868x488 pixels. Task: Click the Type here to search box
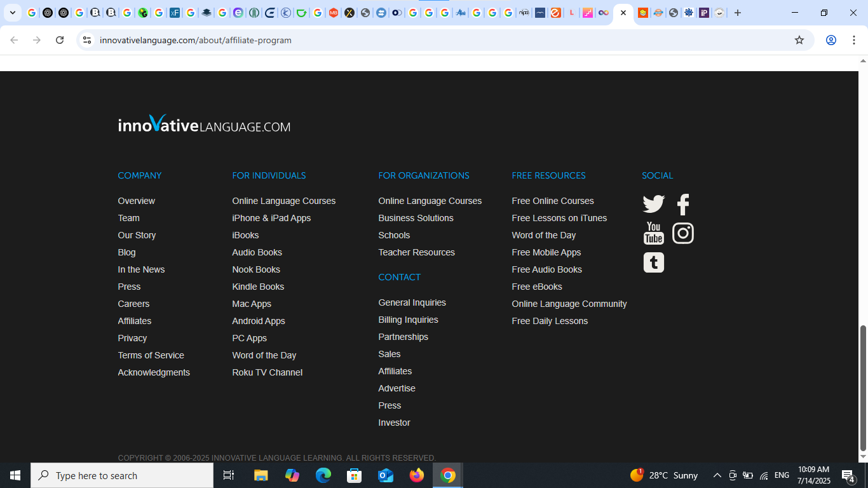click(x=122, y=475)
